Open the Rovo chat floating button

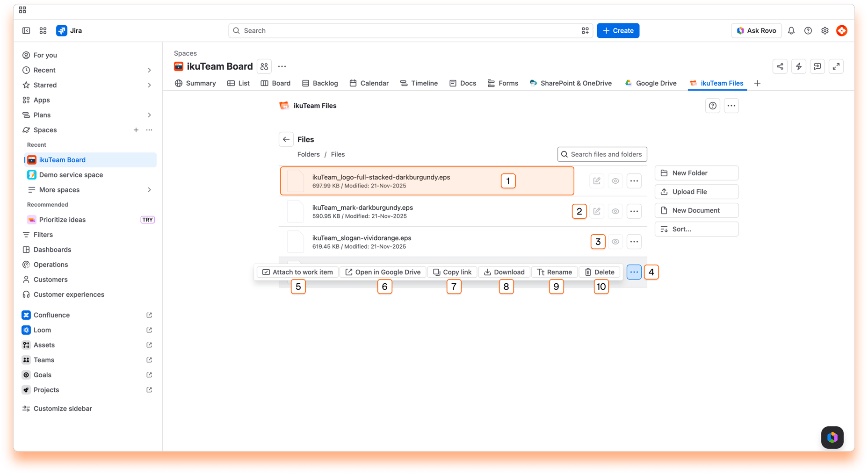pyautogui.click(x=832, y=438)
